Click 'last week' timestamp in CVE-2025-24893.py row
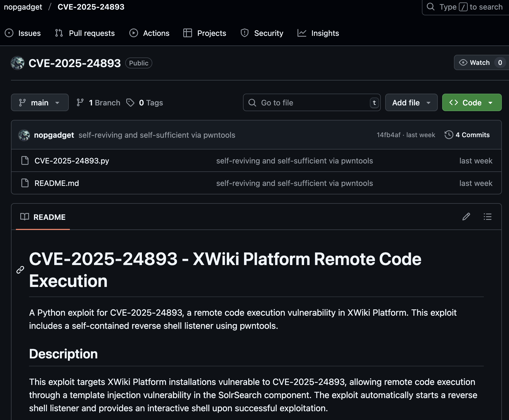The height and width of the screenshot is (420, 509). coord(476,161)
